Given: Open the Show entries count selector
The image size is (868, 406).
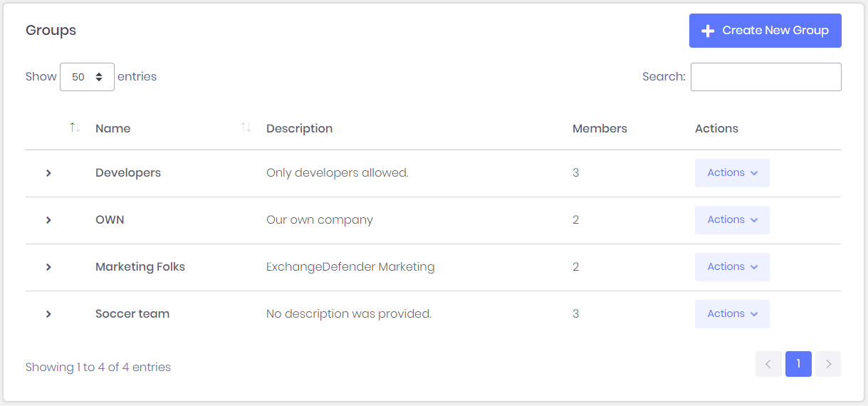Looking at the screenshot, I should (87, 77).
